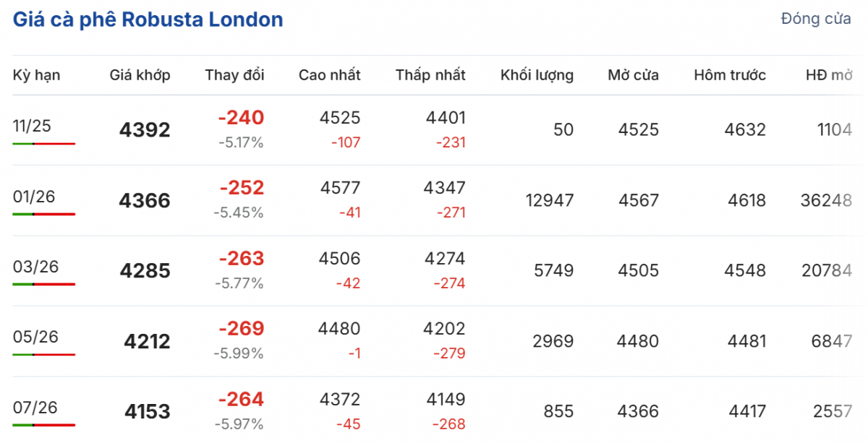The width and height of the screenshot is (868, 443).
Task: Click the Thay đổi column header
Action: 234,74
